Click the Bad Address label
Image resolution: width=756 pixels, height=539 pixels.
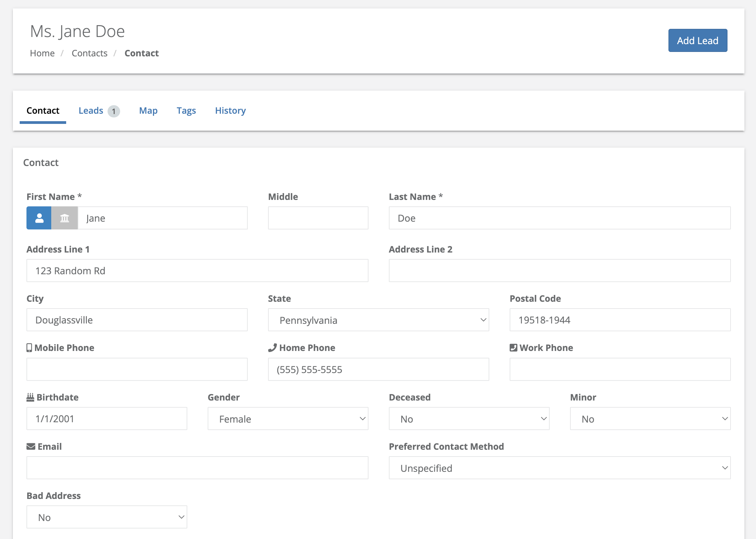point(54,496)
